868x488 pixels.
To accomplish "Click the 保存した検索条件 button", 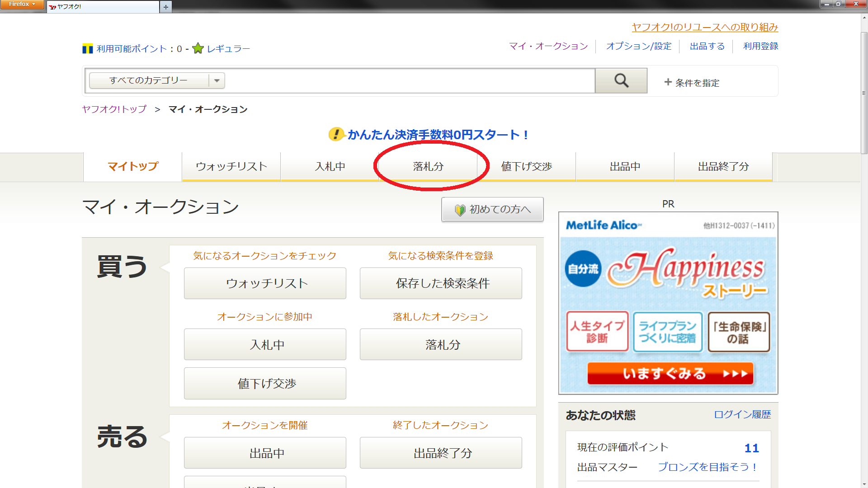I will tap(441, 283).
